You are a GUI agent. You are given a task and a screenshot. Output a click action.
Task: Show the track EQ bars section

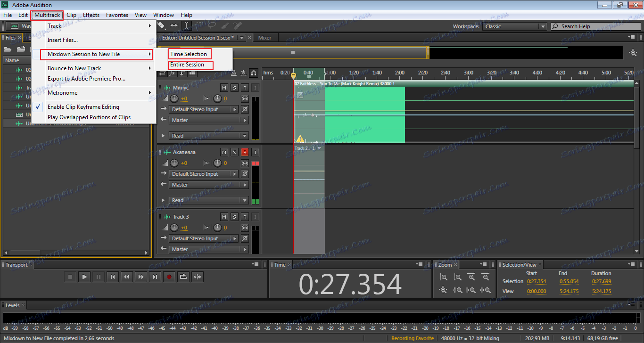pyautogui.click(x=192, y=73)
